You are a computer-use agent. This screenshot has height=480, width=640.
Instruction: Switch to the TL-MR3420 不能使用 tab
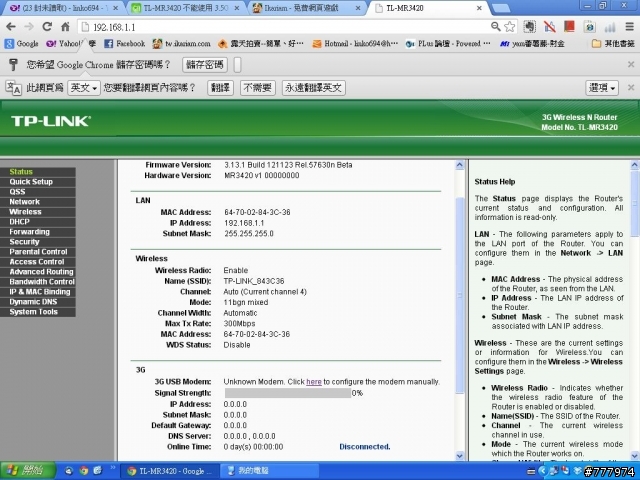pyautogui.click(x=185, y=8)
